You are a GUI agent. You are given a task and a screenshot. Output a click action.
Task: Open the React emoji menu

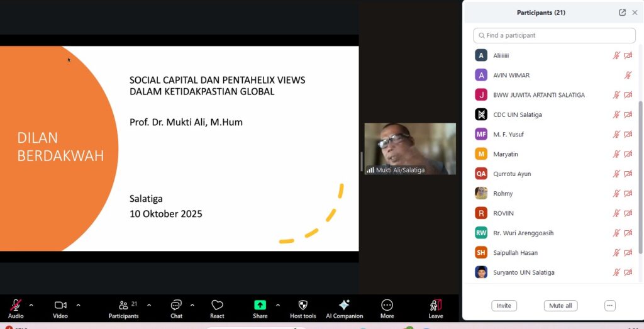tap(217, 306)
